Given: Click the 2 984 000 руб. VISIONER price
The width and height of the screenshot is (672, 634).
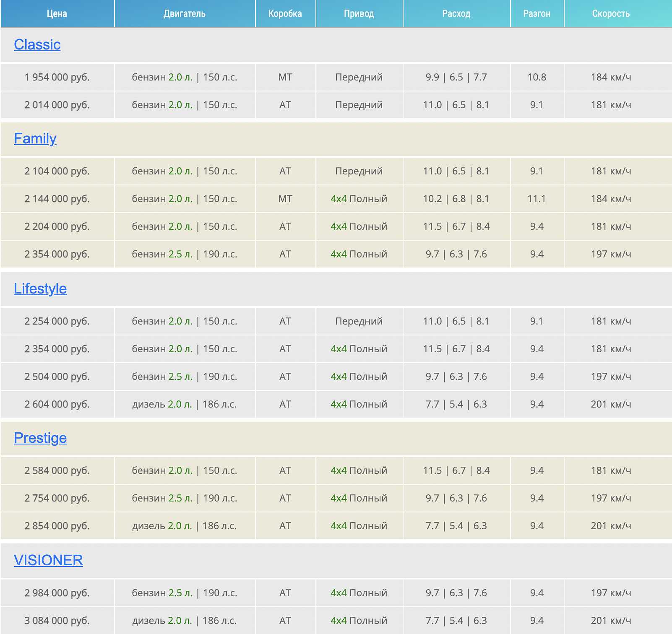Looking at the screenshot, I should point(57,593).
